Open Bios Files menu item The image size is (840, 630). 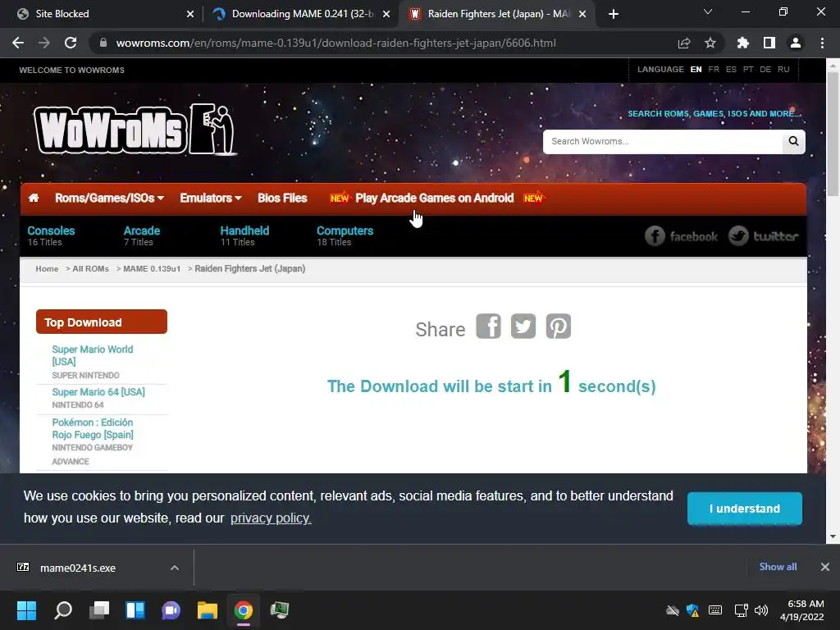[x=282, y=199]
